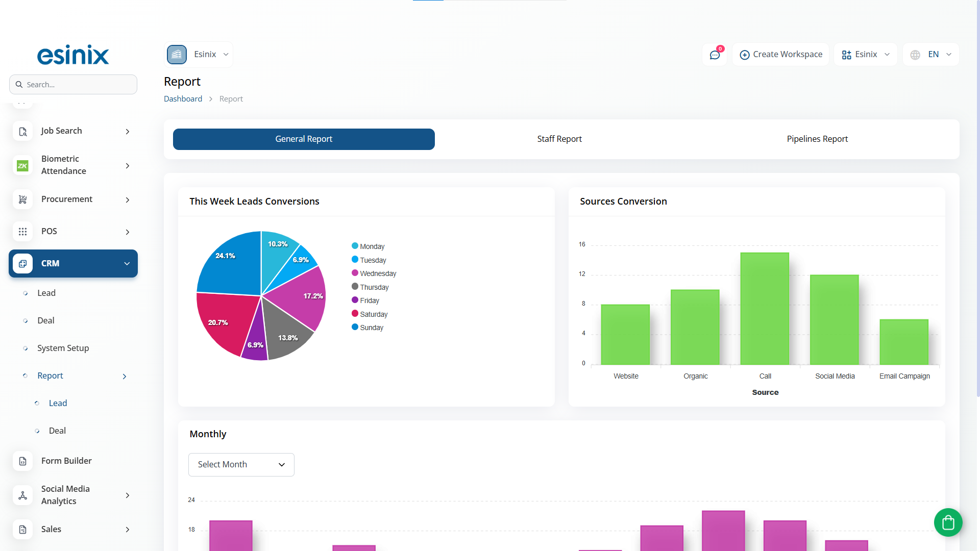This screenshot has width=980, height=551.
Task: Expand the Sales menu chevron
Action: (128, 530)
